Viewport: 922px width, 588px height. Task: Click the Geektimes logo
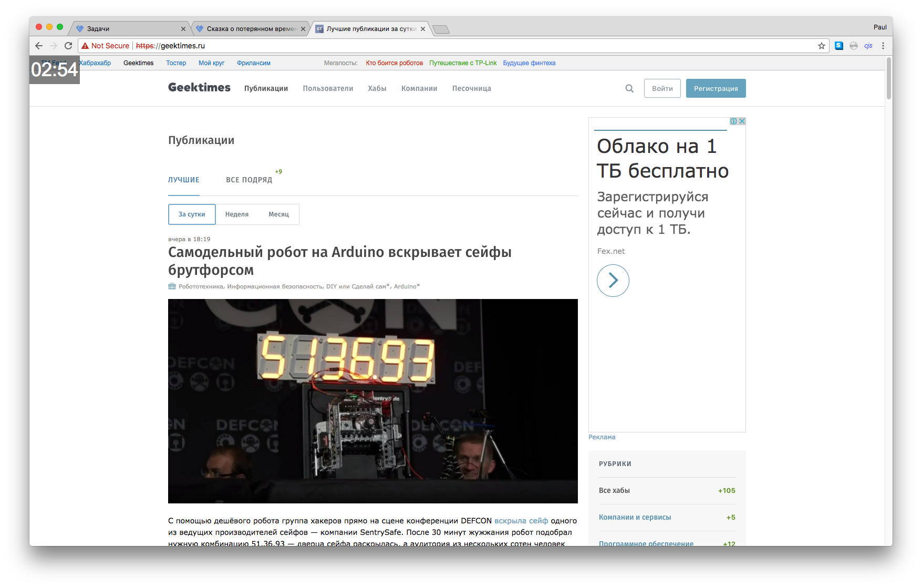(199, 88)
